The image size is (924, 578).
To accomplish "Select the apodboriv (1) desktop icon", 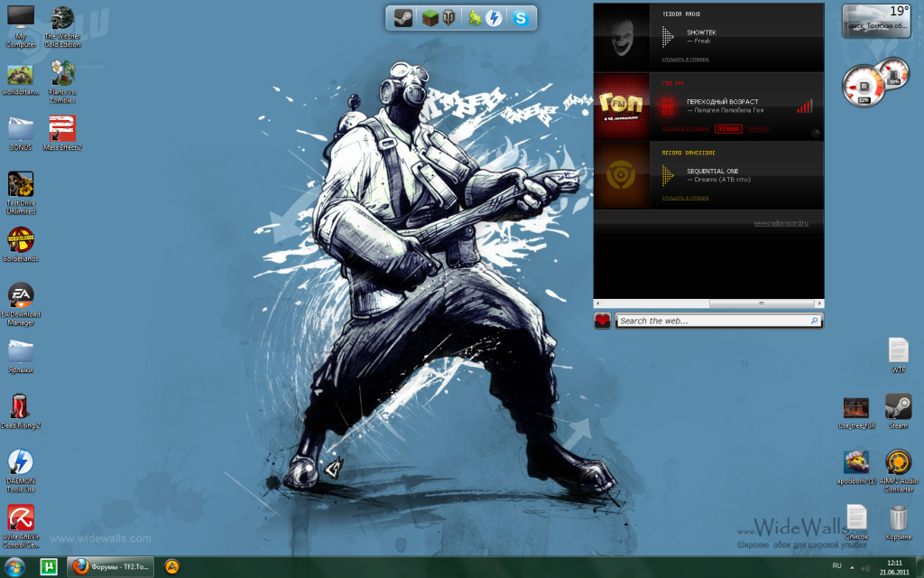I will pyautogui.click(x=856, y=468).
